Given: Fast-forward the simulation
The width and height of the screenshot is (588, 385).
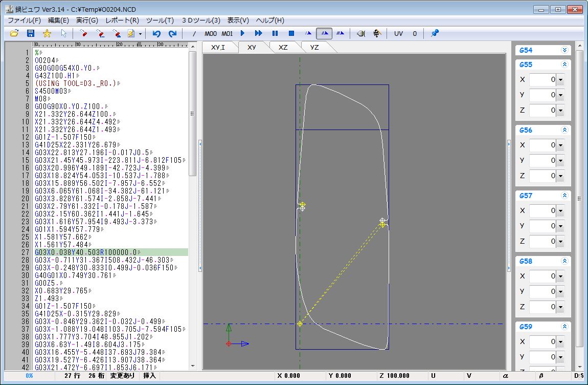Looking at the screenshot, I should click(258, 33).
